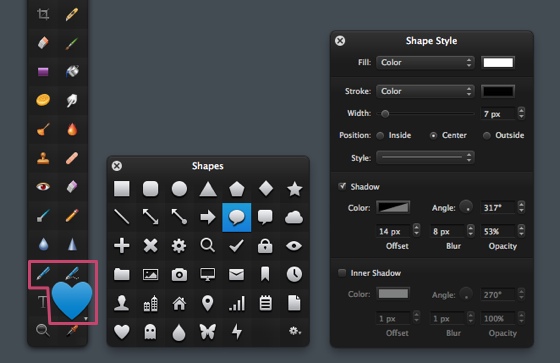The width and height of the screenshot is (560, 363).
Task: Uncheck the Shadow checkbox
Action: click(342, 186)
